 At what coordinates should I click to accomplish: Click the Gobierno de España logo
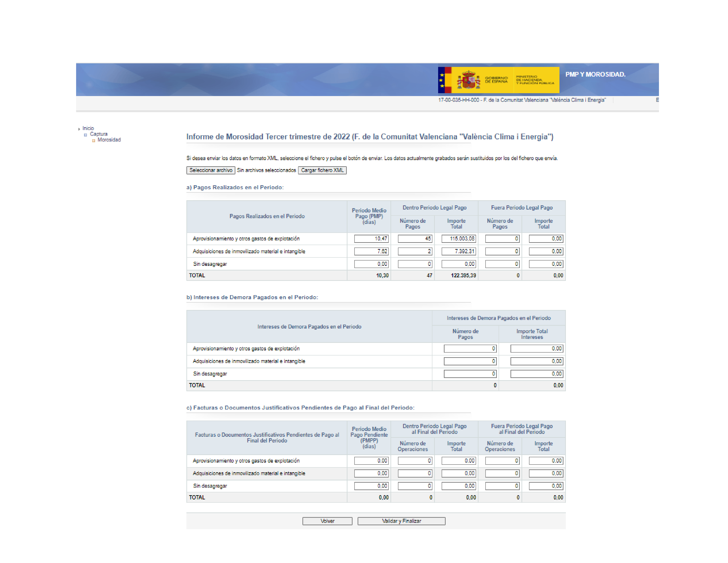[x=498, y=80]
